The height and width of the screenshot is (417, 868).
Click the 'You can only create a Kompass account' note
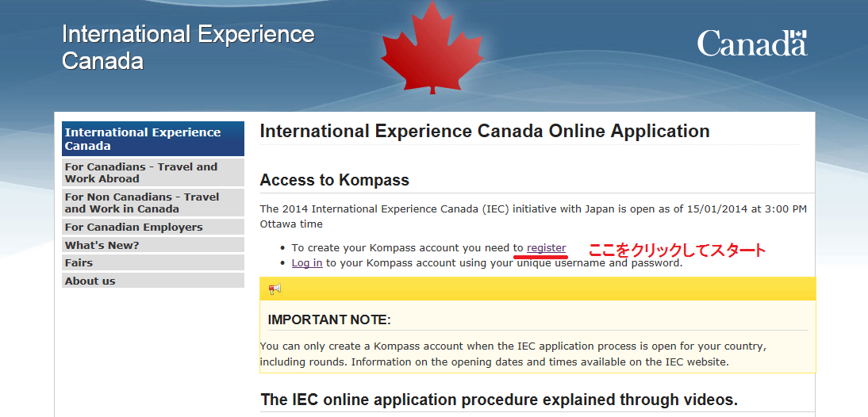click(x=513, y=354)
